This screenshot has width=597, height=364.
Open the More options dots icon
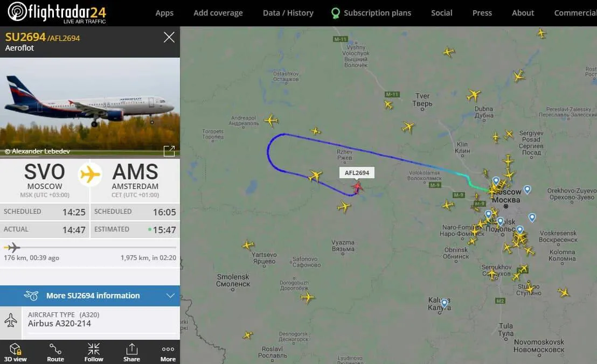tap(168, 349)
